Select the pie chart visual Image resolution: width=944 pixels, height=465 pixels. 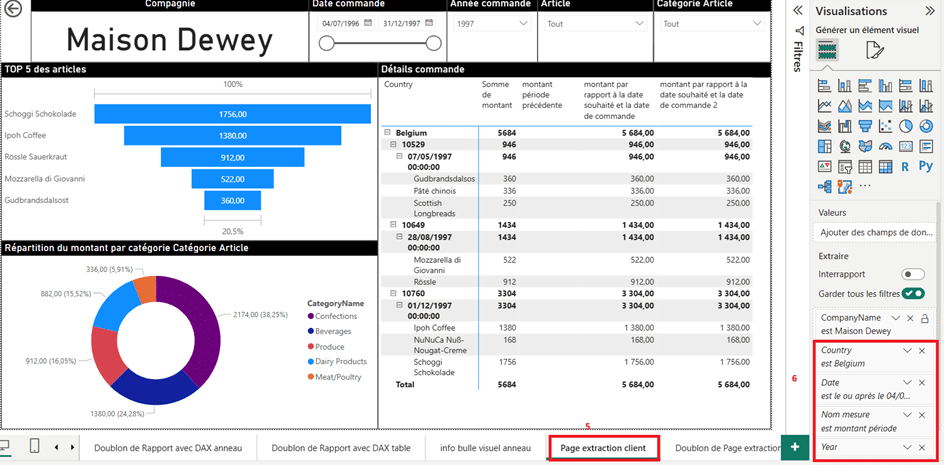tap(906, 126)
